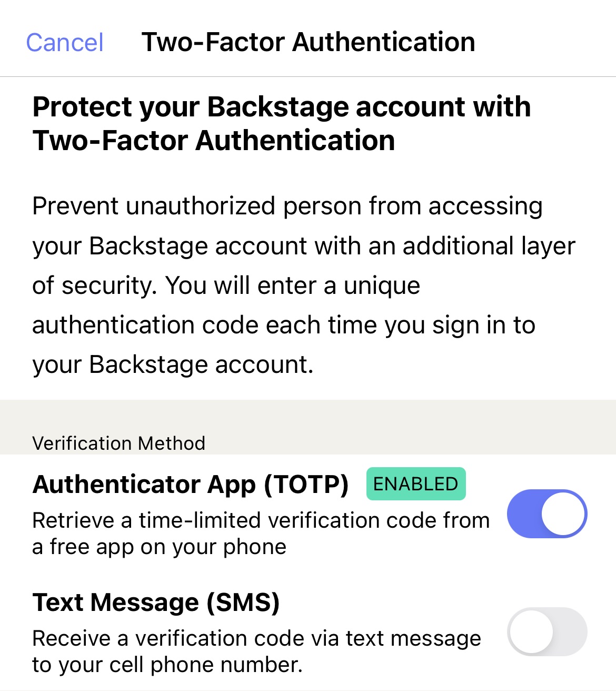The height and width of the screenshot is (691, 616).
Task: Tap the "your Backstage account." closing paragraph line
Action: pyautogui.click(x=173, y=364)
